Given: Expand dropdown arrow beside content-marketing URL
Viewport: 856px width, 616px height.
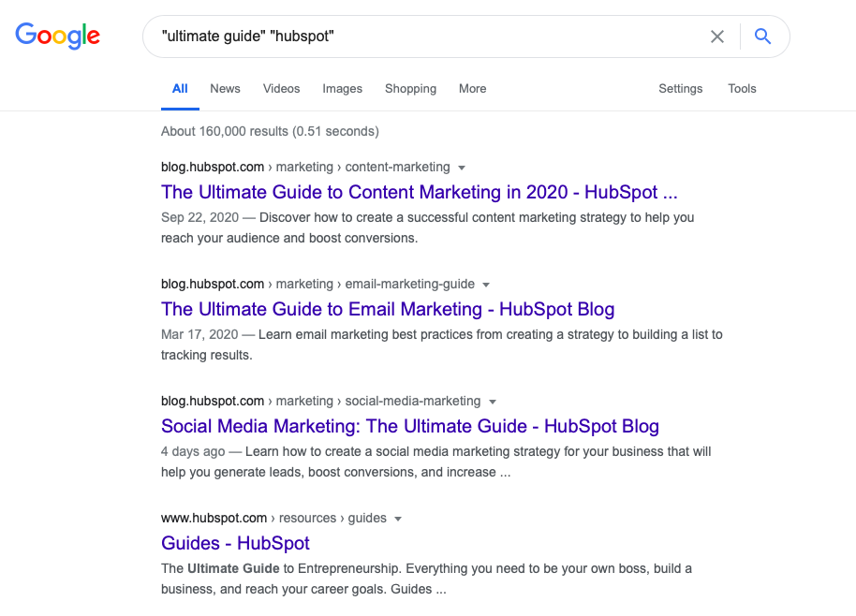Looking at the screenshot, I should 461,168.
